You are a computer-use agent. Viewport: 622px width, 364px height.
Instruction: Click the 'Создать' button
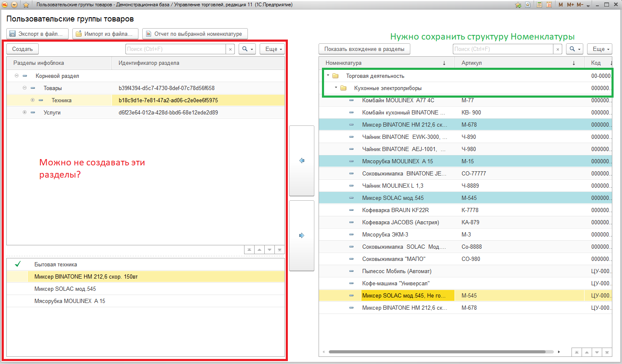tap(22, 49)
